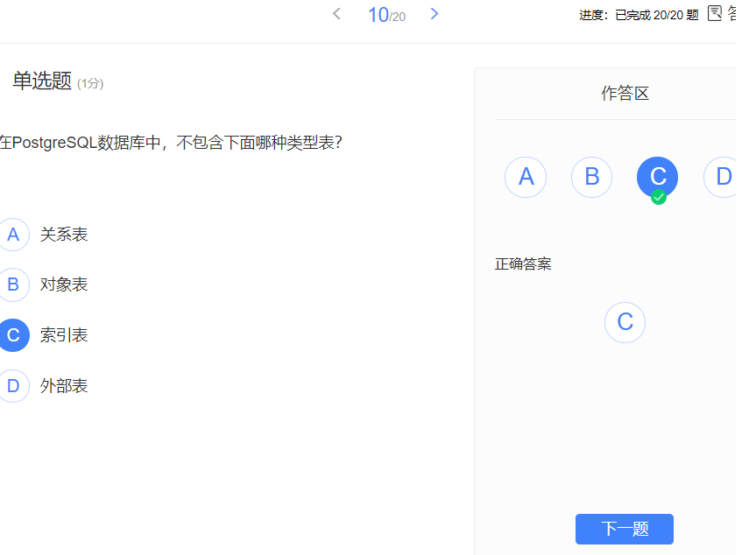Click the correct answer C circle under 正确答案

pyautogui.click(x=625, y=322)
